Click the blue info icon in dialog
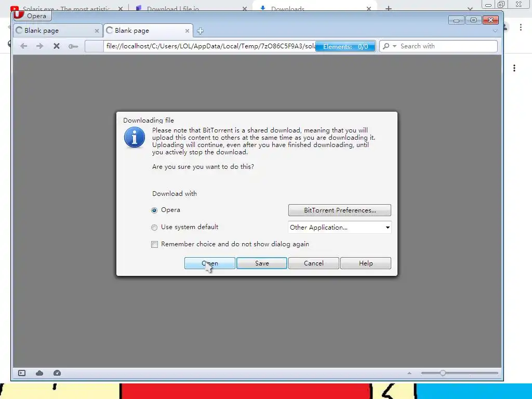This screenshot has height=399, width=532. 135,137
